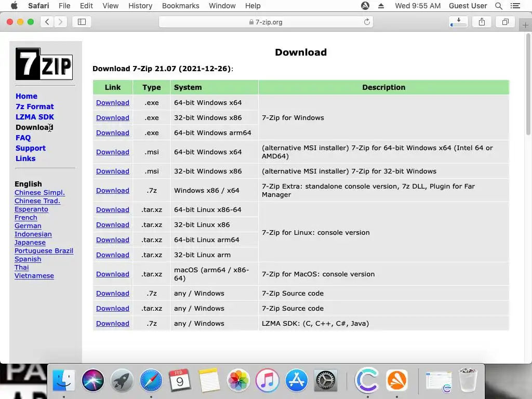Open the FAQ link

click(x=23, y=138)
